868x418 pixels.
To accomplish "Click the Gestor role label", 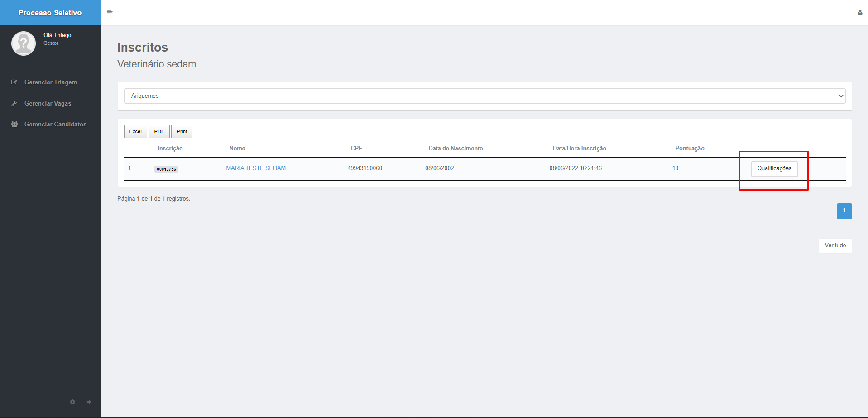I will click(51, 43).
